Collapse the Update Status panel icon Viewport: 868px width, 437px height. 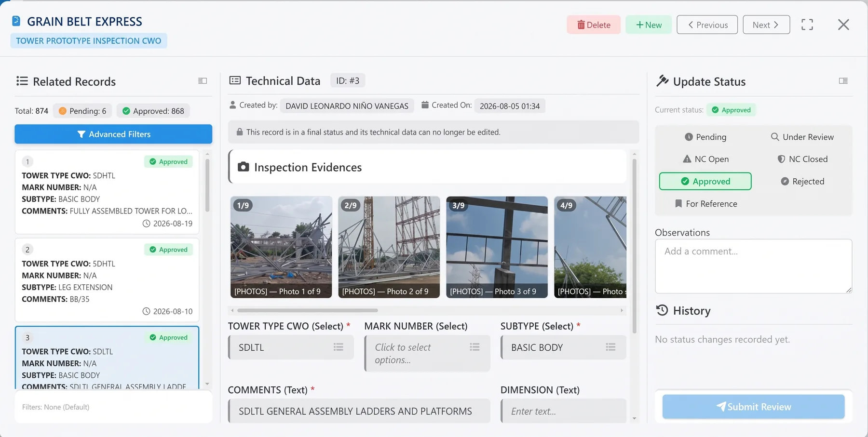[843, 81]
